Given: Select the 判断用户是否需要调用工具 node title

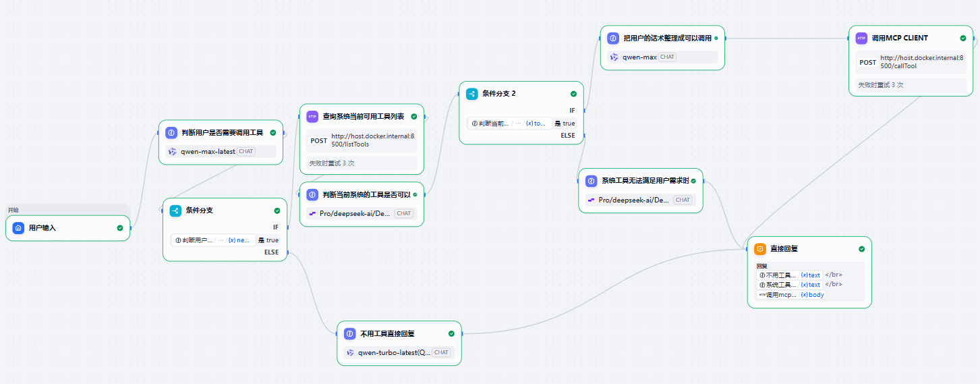Looking at the screenshot, I should 222,133.
